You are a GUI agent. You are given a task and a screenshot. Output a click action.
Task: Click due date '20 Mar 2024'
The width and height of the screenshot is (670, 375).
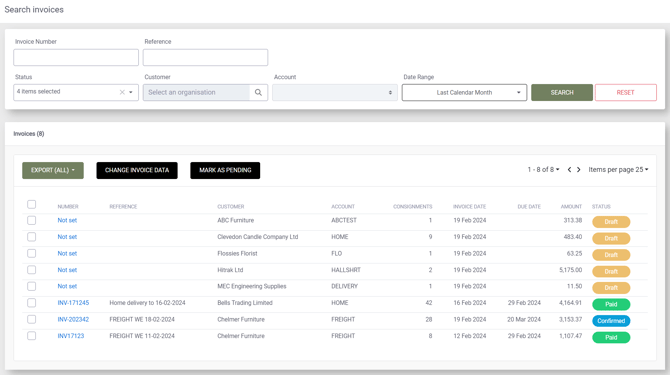click(524, 319)
